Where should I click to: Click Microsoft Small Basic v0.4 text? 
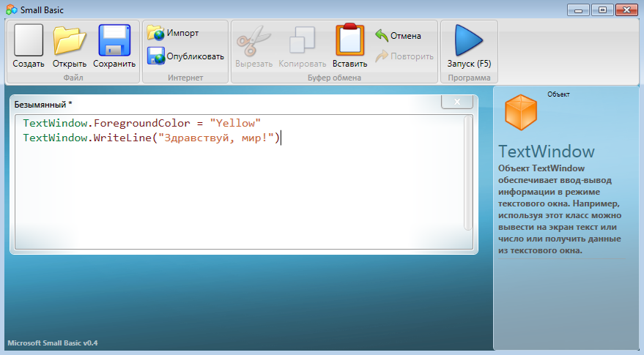(x=53, y=343)
